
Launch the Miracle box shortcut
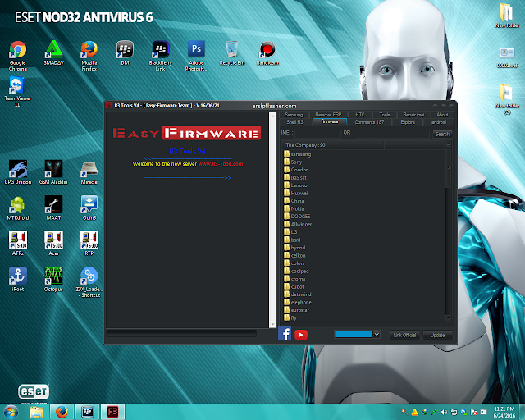click(89, 172)
